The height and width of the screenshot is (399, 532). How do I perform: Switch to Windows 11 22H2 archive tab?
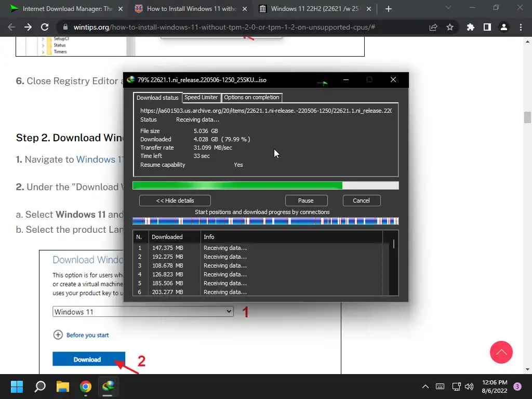click(314, 9)
